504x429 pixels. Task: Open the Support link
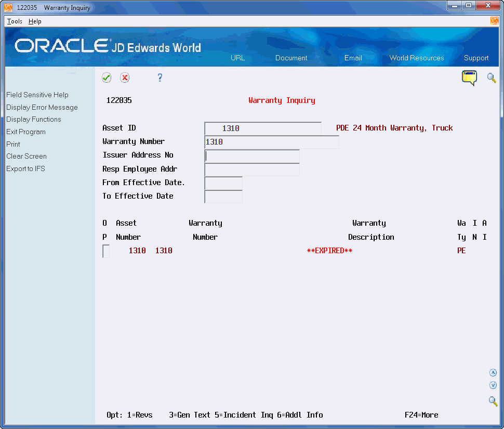476,58
